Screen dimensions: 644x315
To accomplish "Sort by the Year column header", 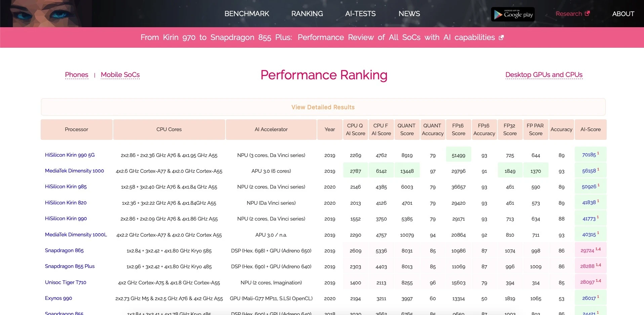I will coord(330,129).
